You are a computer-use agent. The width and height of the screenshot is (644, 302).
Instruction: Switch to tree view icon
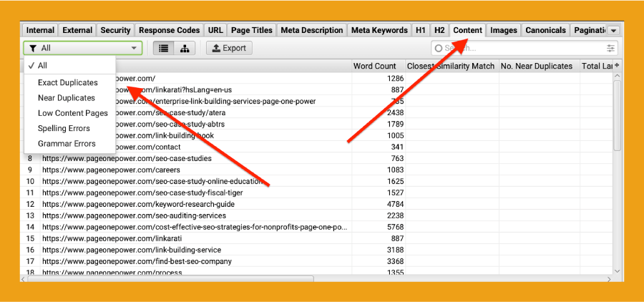click(x=185, y=48)
